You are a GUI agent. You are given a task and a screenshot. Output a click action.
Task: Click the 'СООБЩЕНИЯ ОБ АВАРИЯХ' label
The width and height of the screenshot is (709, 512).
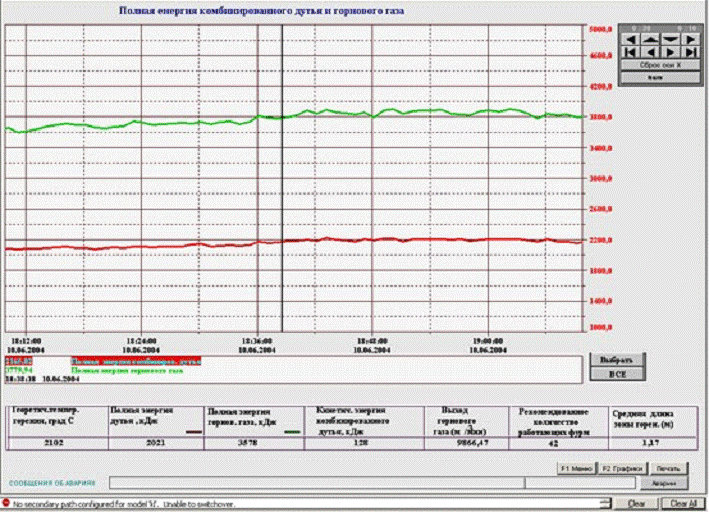pyautogui.click(x=52, y=483)
